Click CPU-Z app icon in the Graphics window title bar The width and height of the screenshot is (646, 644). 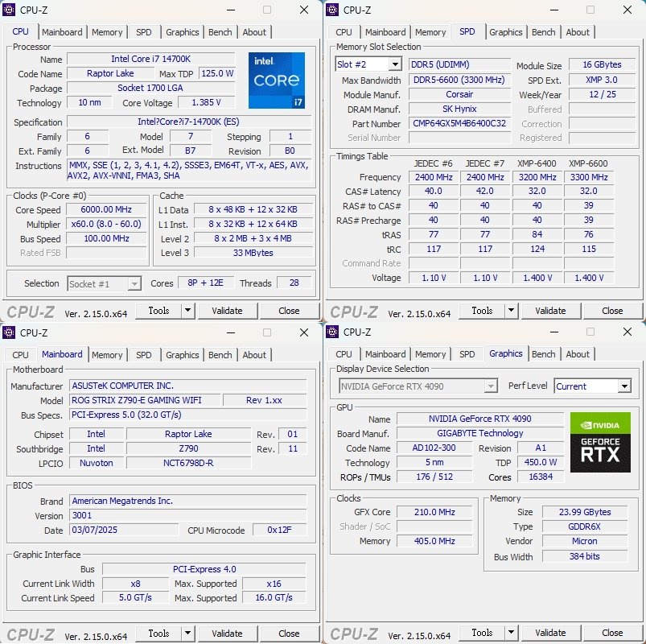333,332
